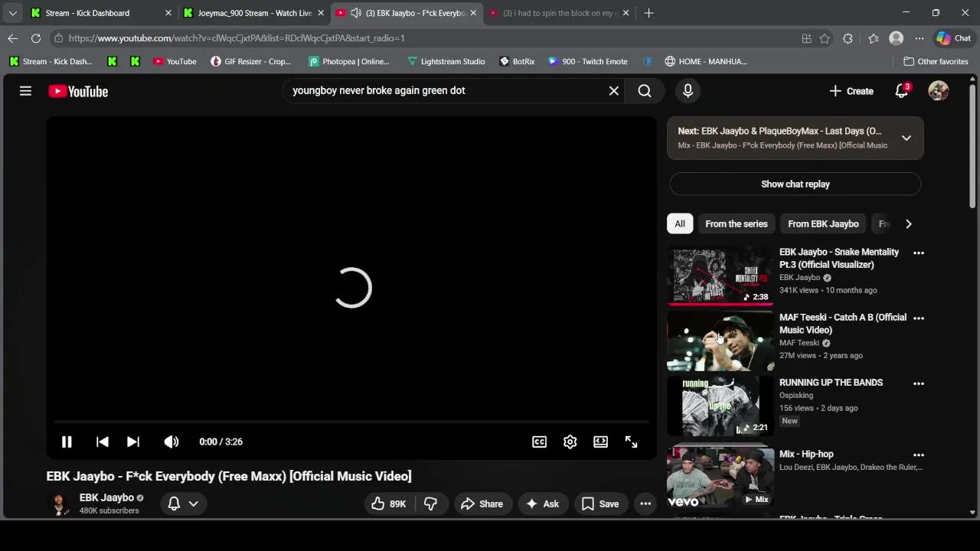Select the From EBK Jaaybo chip
The width and height of the screenshot is (980, 551).
(x=823, y=223)
